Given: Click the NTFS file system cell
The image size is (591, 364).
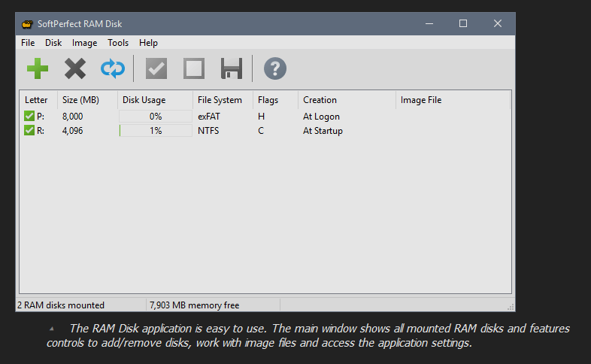Looking at the screenshot, I should (x=208, y=131).
